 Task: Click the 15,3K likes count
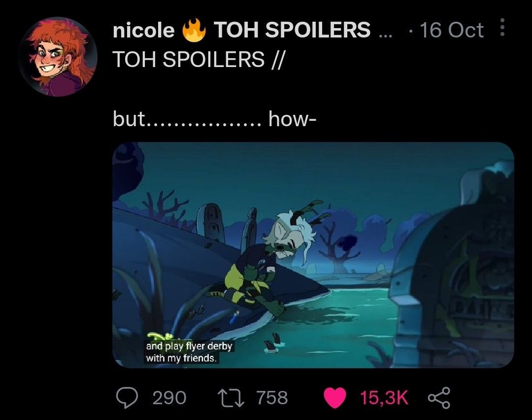[x=384, y=398]
